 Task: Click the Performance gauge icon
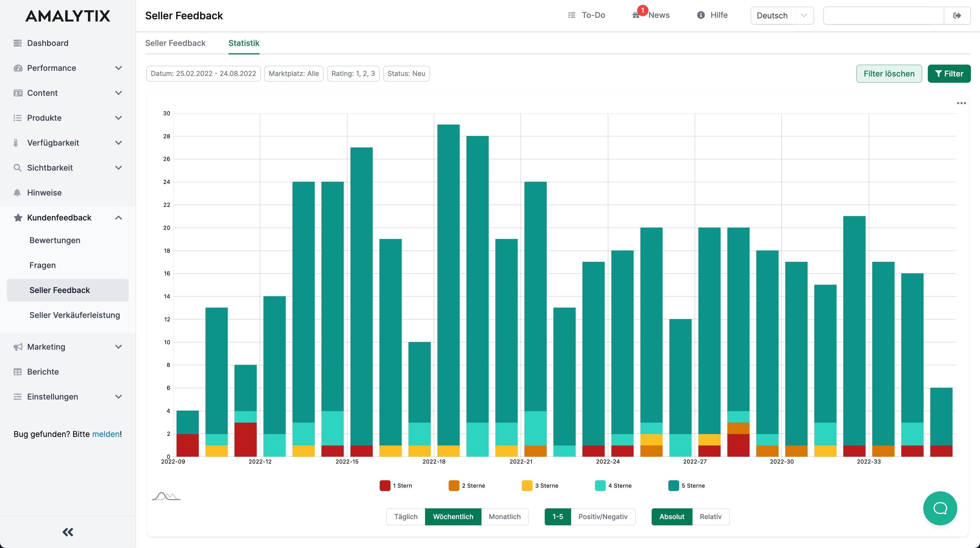click(18, 68)
